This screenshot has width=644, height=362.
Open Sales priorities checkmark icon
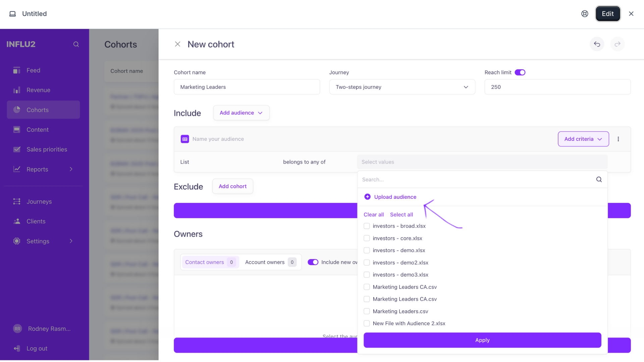coord(17,149)
